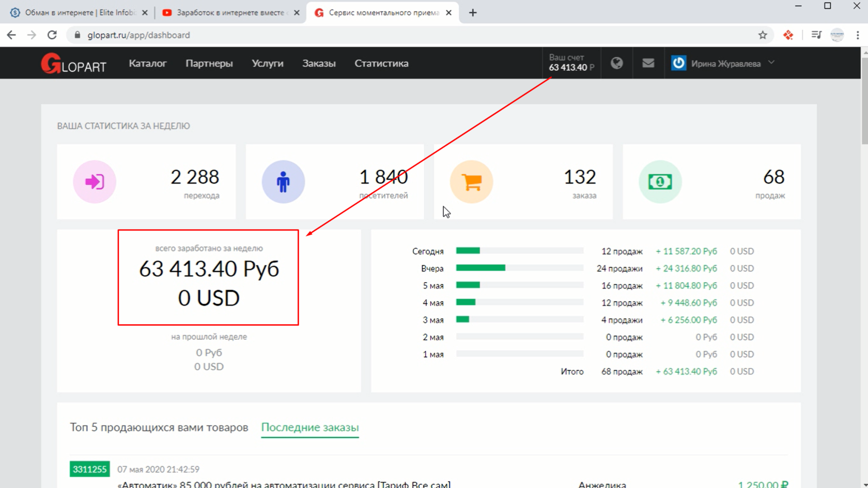Click the Glopart logo
This screenshot has height=488, width=868.
click(x=73, y=64)
